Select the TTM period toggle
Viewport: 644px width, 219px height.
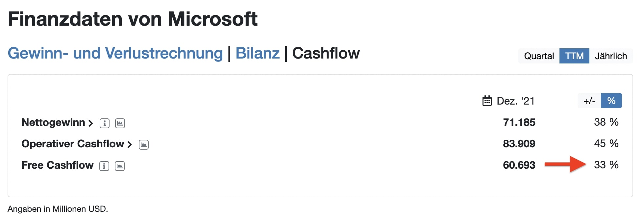coord(574,56)
